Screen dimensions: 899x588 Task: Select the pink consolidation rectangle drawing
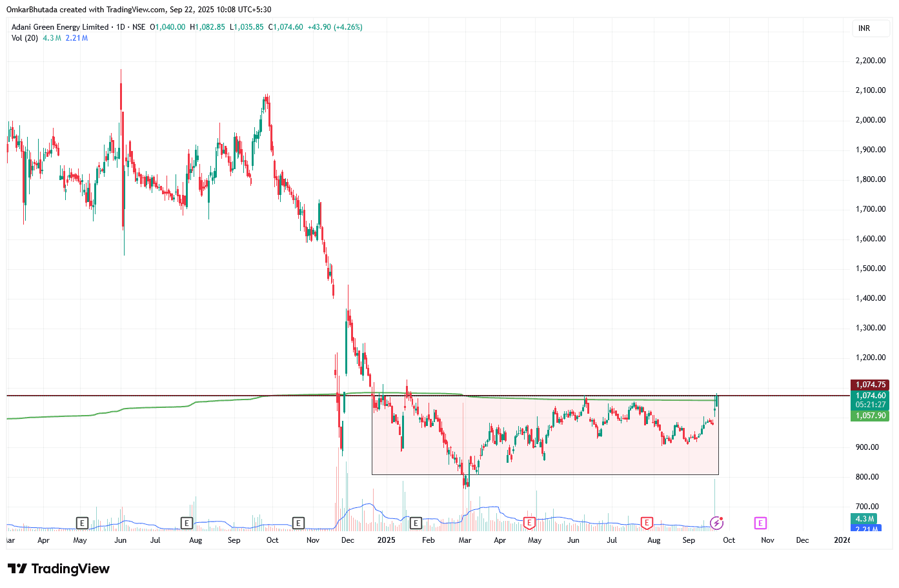pos(545,435)
